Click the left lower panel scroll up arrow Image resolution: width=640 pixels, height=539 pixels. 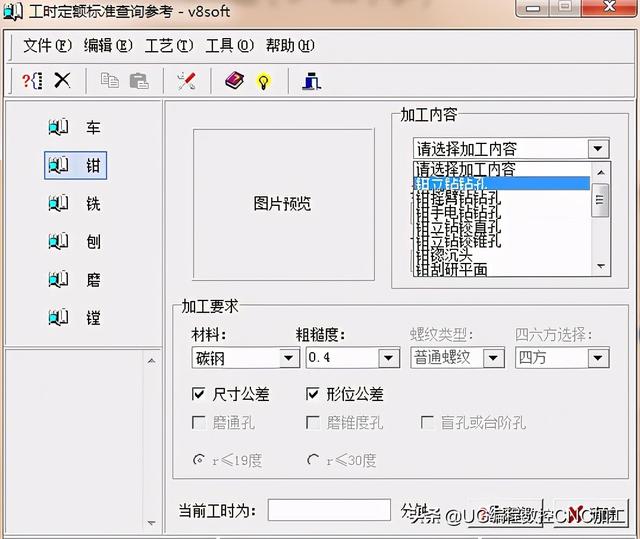(x=151, y=361)
